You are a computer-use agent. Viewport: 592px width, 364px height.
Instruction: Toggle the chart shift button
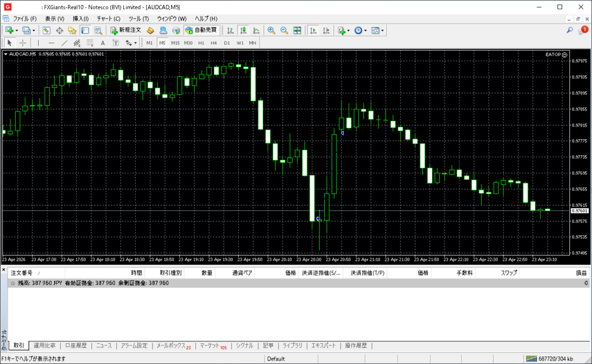click(327, 30)
